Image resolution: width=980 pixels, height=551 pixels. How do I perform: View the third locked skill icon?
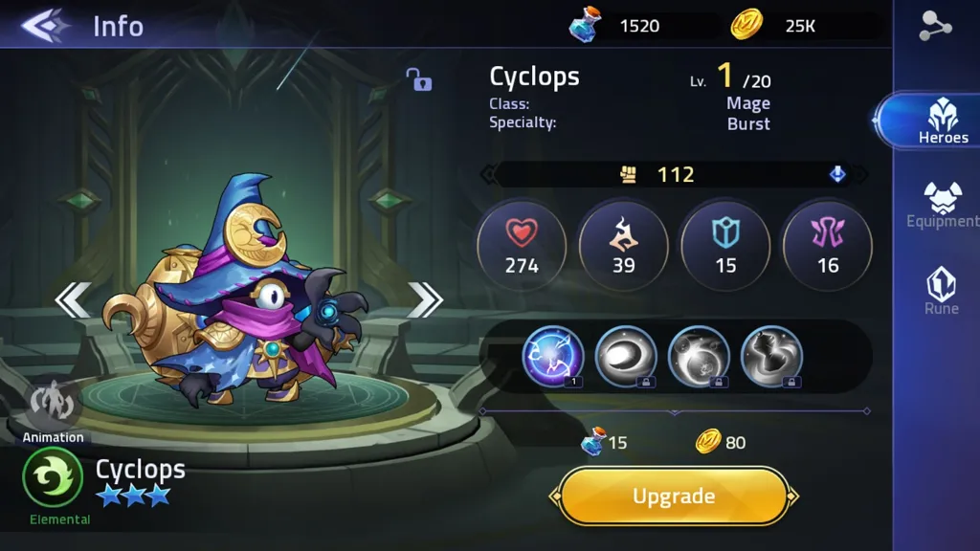(x=699, y=357)
